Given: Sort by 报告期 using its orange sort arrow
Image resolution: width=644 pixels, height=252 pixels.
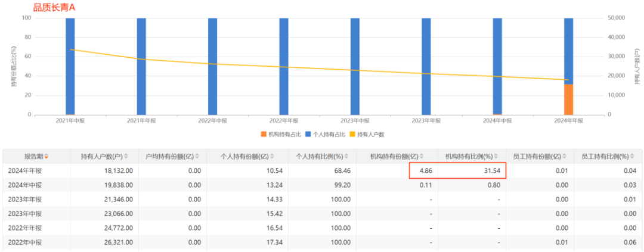Looking at the screenshot, I should click(x=47, y=157).
